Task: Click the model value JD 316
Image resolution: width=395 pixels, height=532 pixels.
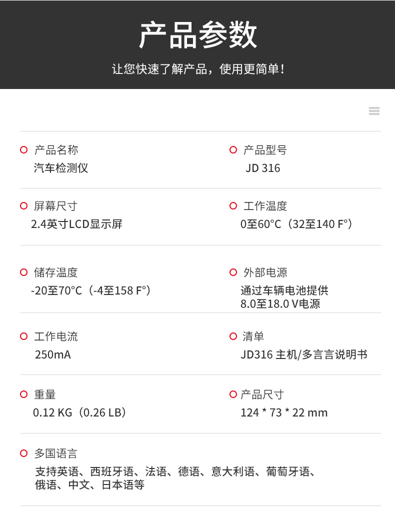Action: [x=262, y=168]
